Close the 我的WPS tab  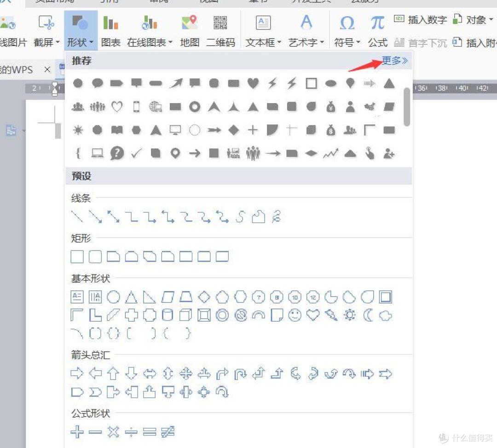click(x=47, y=69)
